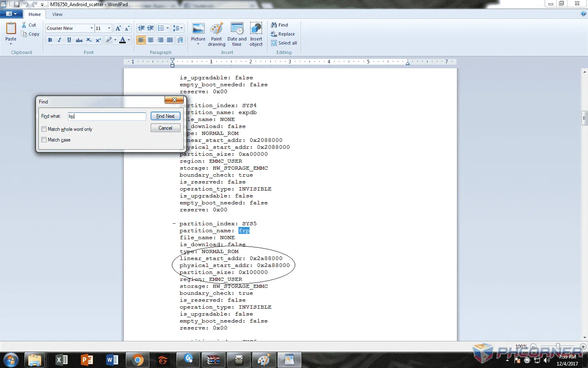The width and height of the screenshot is (588, 368).
Task: Open WordPad Help icon
Action: coord(583,14)
